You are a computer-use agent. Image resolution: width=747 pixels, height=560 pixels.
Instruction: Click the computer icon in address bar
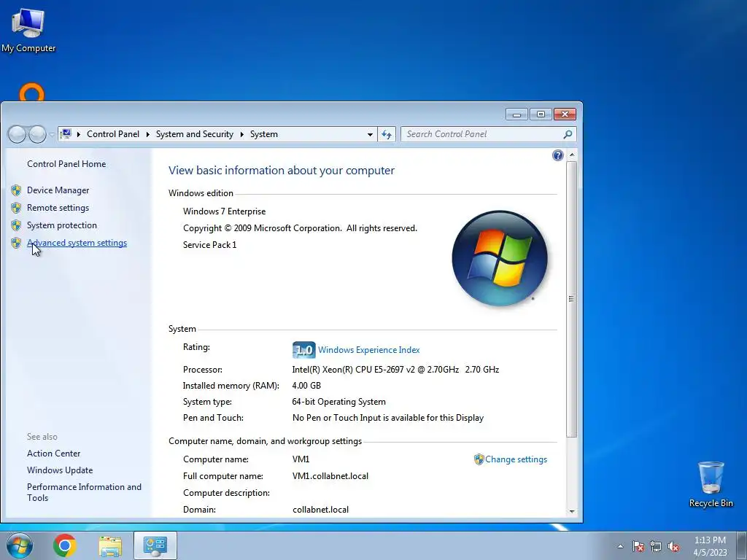[66, 134]
